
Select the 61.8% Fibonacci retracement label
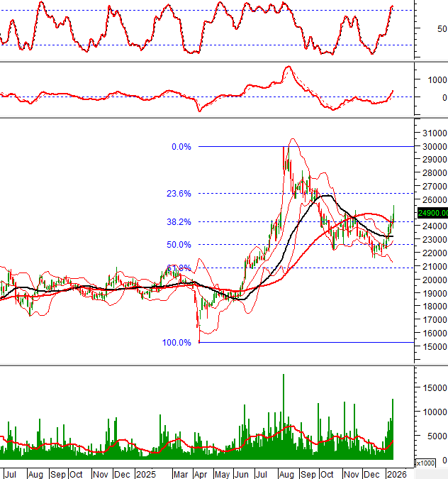pos(179,268)
